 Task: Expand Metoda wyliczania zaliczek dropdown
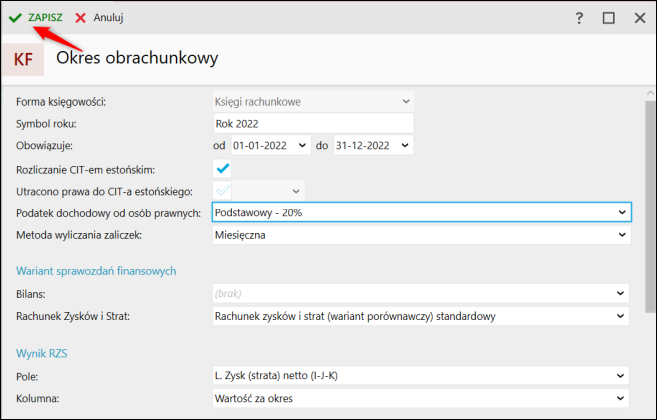pyautogui.click(x=622, y=236)
